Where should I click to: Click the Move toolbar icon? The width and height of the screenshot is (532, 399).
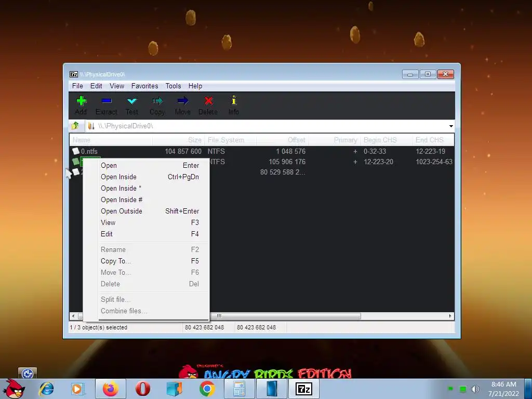click(182, 105)
